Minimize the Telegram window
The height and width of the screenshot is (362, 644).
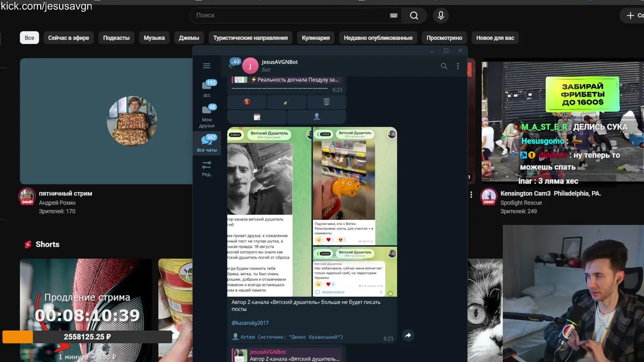click(x=432, y=51)
